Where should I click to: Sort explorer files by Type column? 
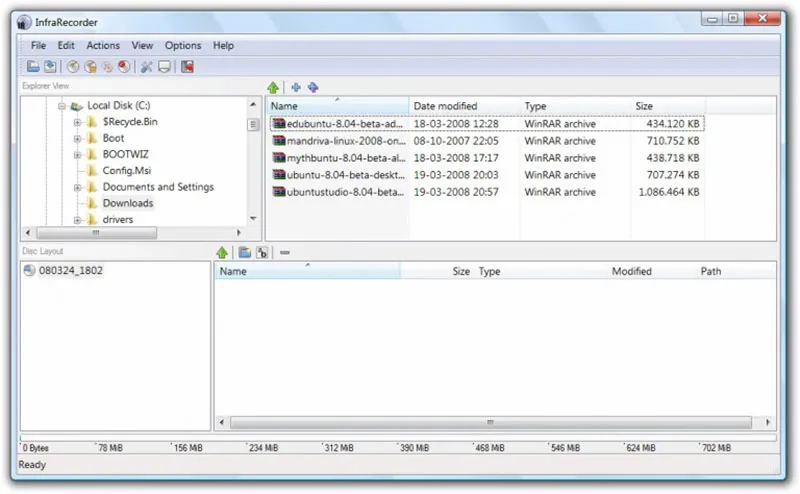(x=576, y=106)
